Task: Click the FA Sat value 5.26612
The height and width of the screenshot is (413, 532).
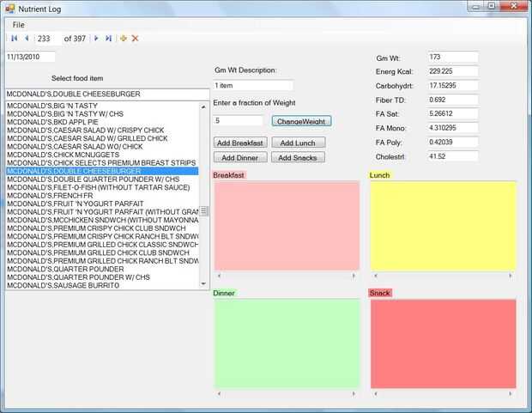Action: 453,114
